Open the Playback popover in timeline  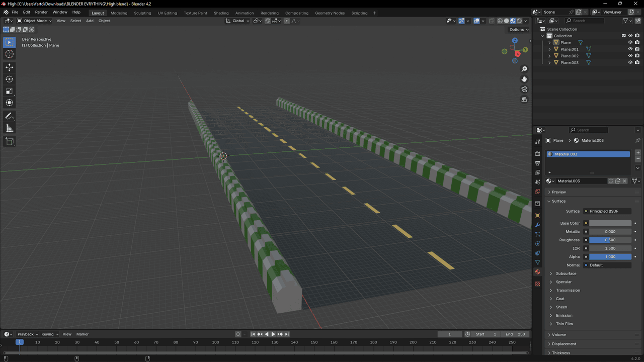[27, 334]
